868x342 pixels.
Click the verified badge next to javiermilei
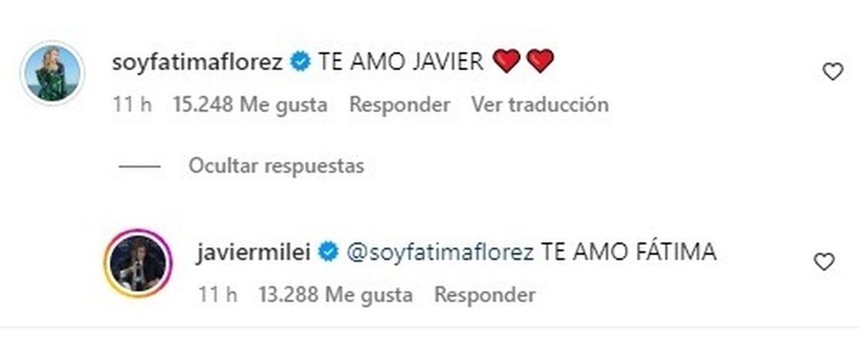tap(330, 252)
